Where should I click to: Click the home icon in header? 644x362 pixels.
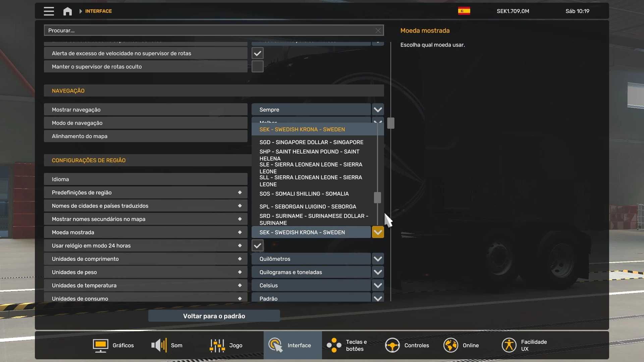pyautogui.click(x=67, y=11)
